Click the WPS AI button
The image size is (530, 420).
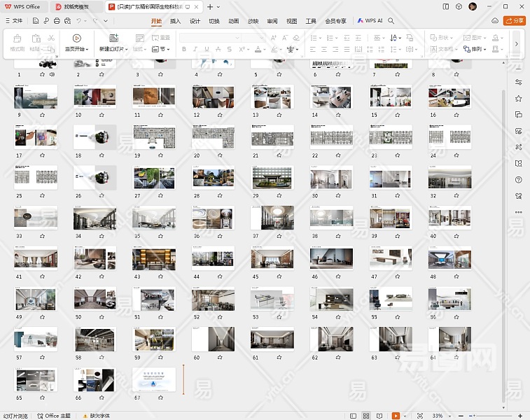370,21
